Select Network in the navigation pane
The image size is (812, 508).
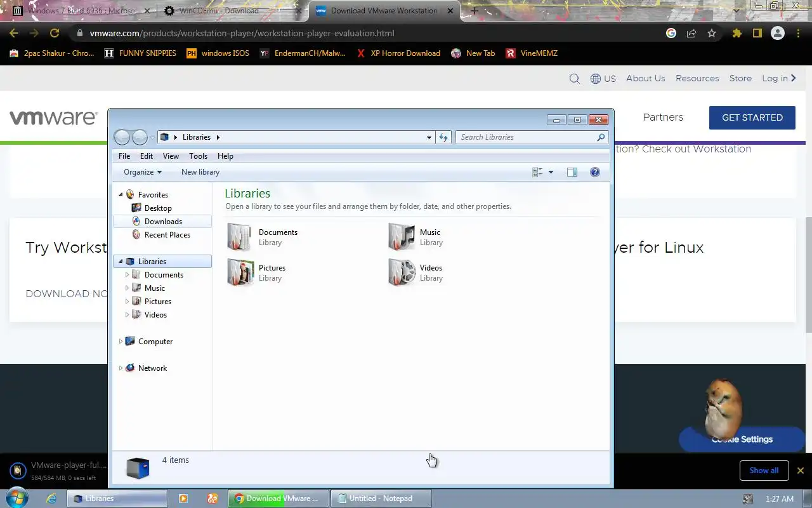coord(152,368)
